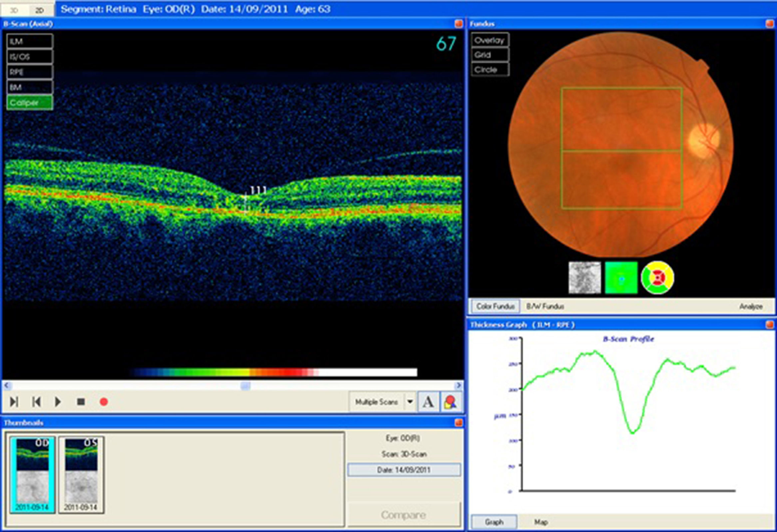Skip to next frame button
Image resolution: width=777 pixels, height=532 pixels.
click(14, 402)
